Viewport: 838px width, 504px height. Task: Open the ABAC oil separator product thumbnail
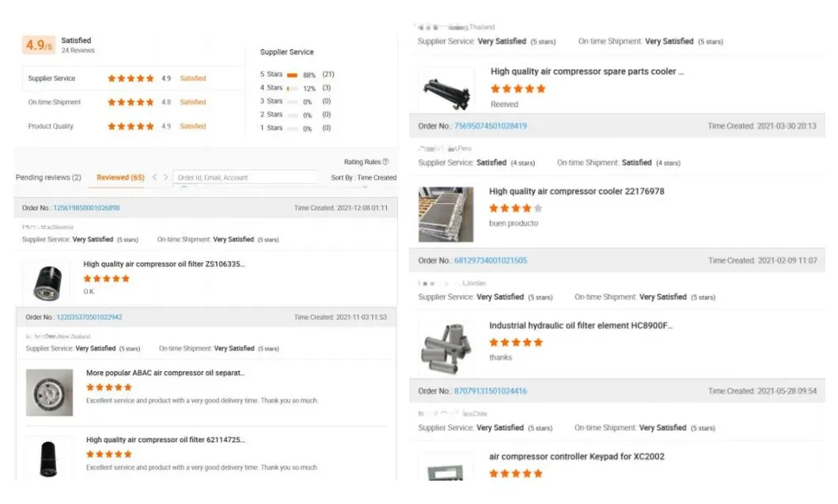(49, 392)
